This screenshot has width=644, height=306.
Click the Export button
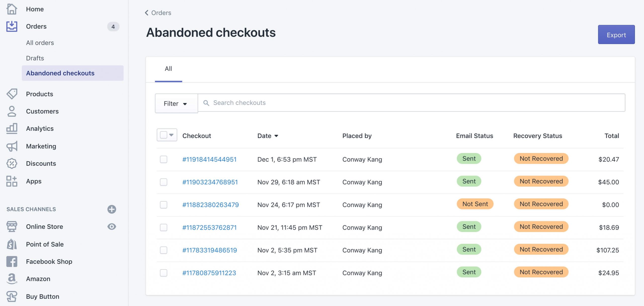(616, 34)
